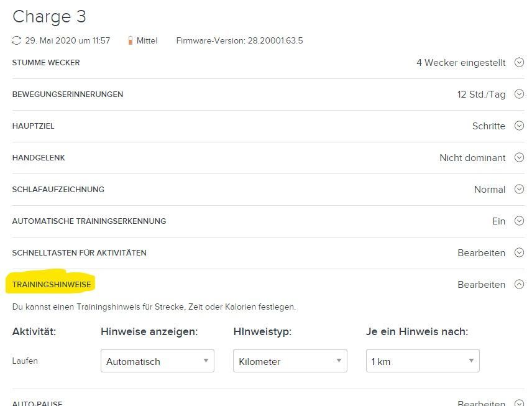Click the HANDGELENK row label
Viewport: 532px width, 406px height.
pyautogui.click(x=39, y=158)
